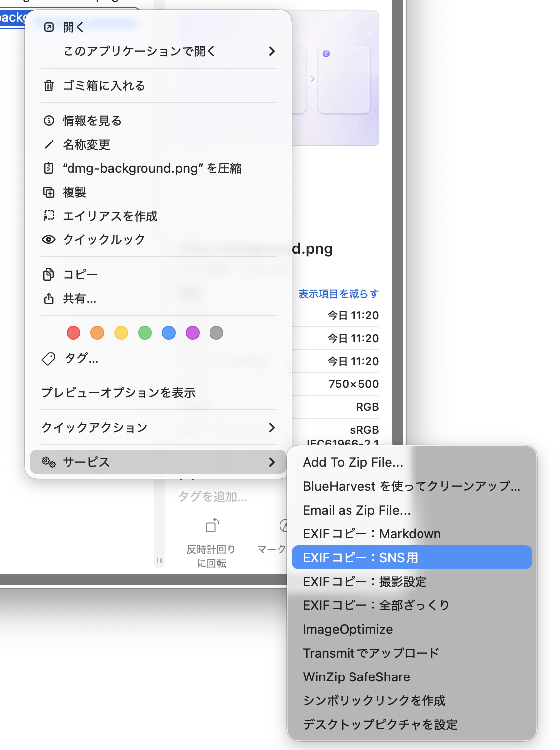Click the compress archive icon
Screen dimensions: 560x750
pyautogui.click(x=49, y=168)
